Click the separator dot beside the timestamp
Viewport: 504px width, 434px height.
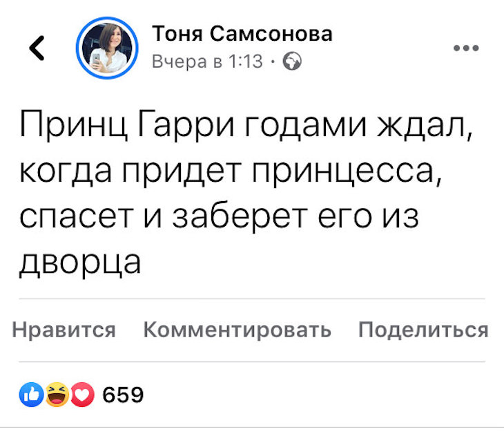(273, 61)
